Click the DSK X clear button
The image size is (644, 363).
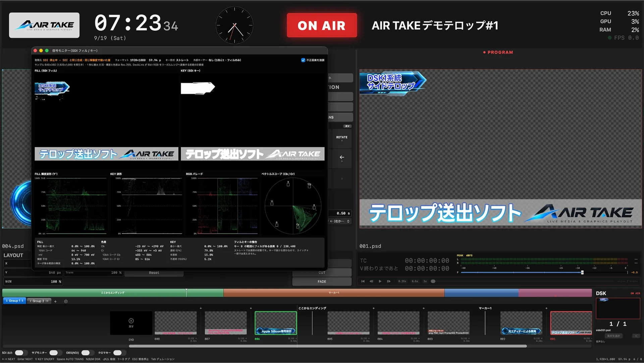pos(636,336)
